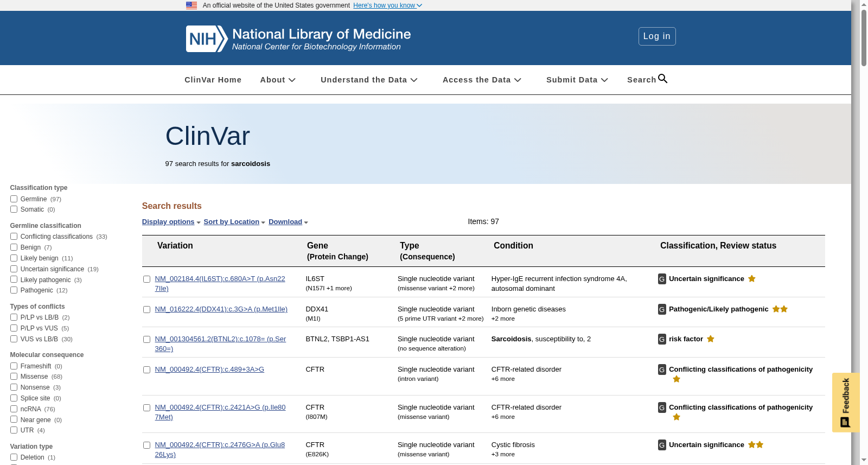Check the Likely benign filter
The height and width of the screenshot is (465, 868).
tap(14, 258)
